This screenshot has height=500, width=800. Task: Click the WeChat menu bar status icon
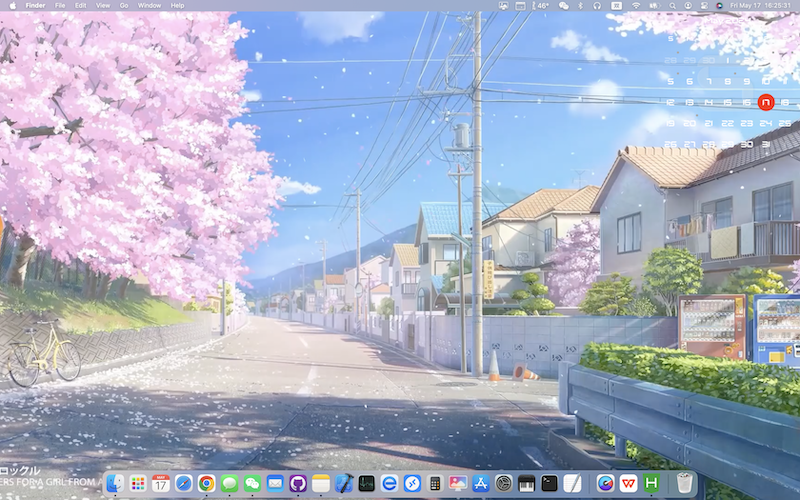click(563, 6)
